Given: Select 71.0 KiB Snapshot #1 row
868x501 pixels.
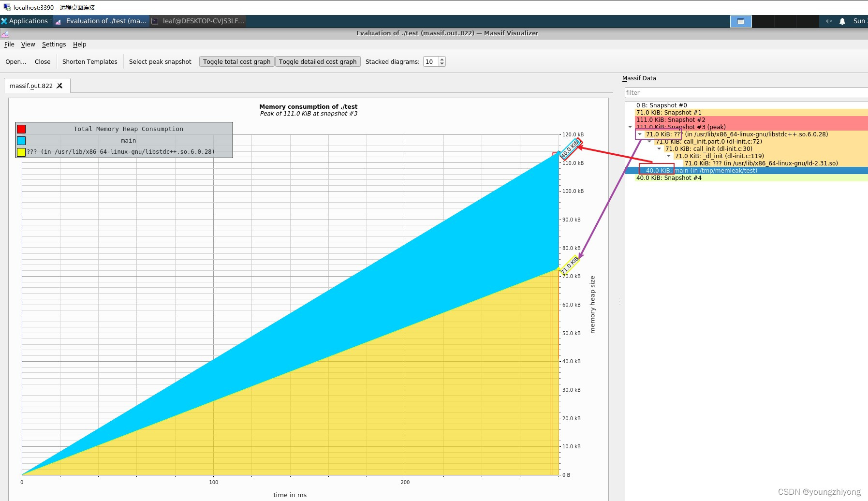Looking at the screenshot, I should point(751,112).
